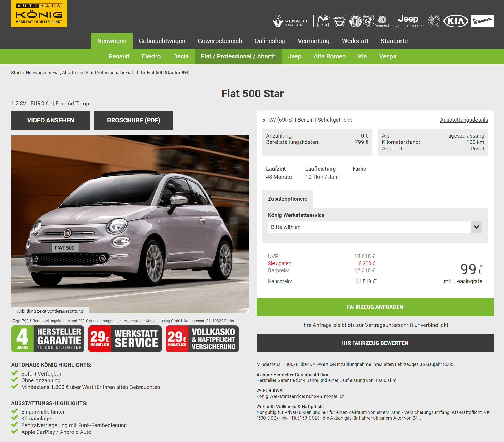
Task: Open the Gewerbebereich menu
Action: click(x=220, y=41)
